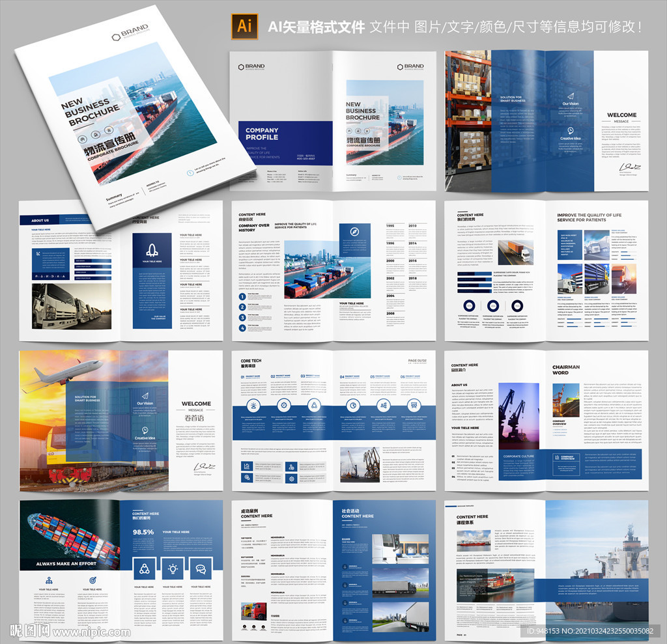Click the white truck beside building photo

click(x=570, y=279)
